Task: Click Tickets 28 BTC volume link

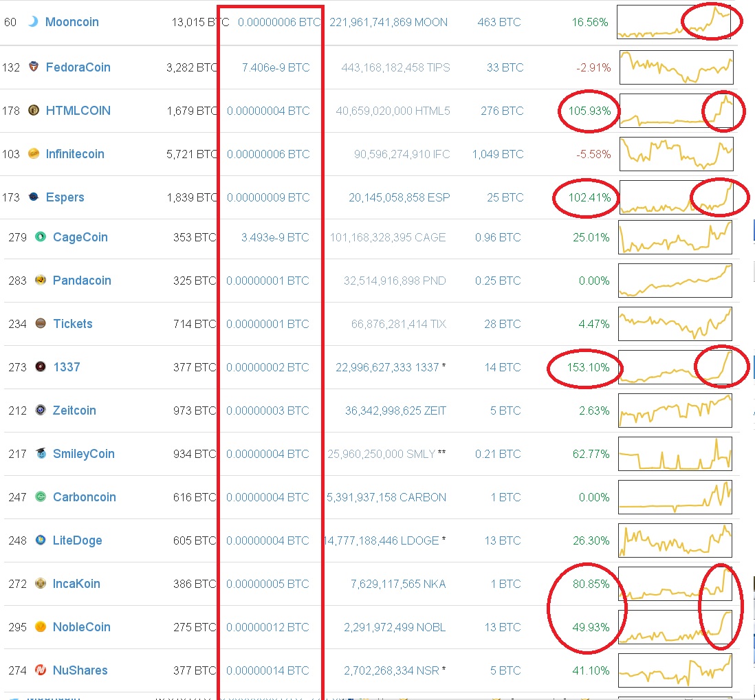Action: tap(503, 324)
